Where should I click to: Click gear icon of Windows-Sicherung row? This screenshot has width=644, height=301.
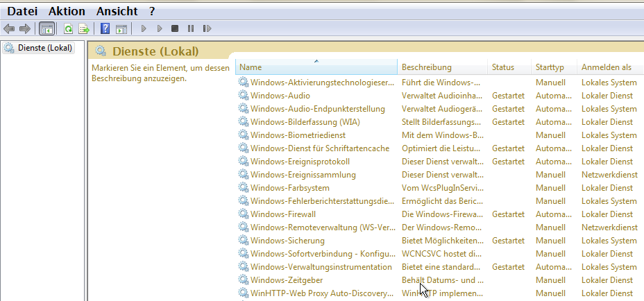[x=244, y=240]
